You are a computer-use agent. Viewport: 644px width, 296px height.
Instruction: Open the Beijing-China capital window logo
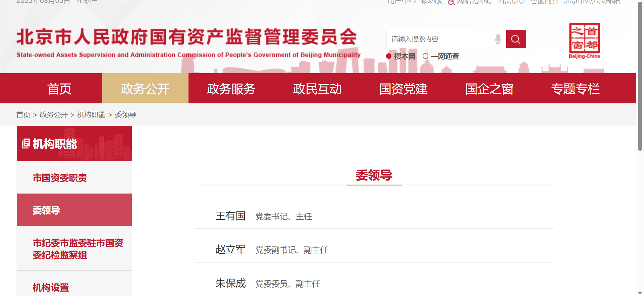tap(584, 41)
